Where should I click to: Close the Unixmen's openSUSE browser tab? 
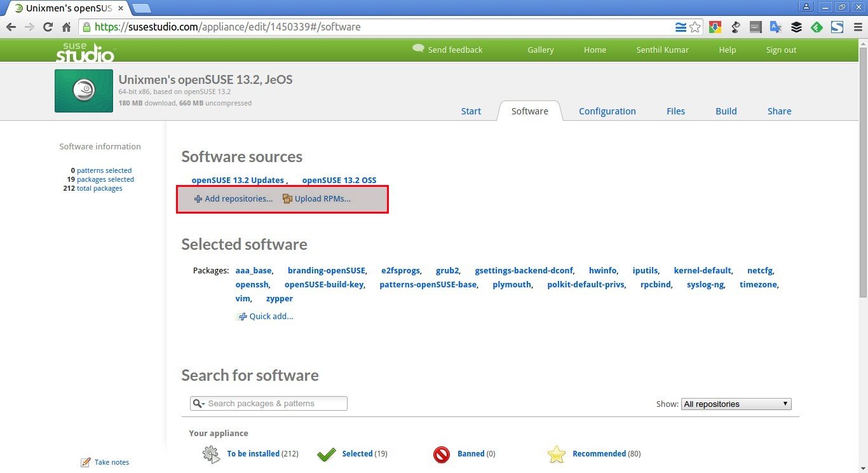[121, 8]
